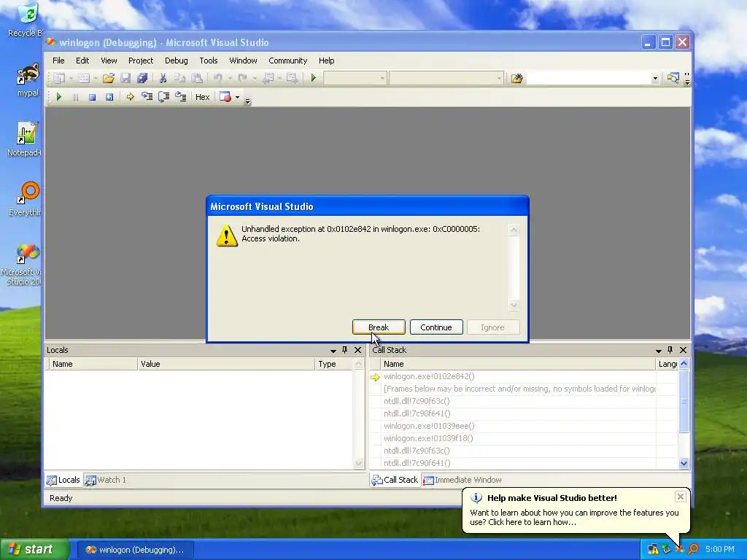Close the Locals panel

(357, 350)
